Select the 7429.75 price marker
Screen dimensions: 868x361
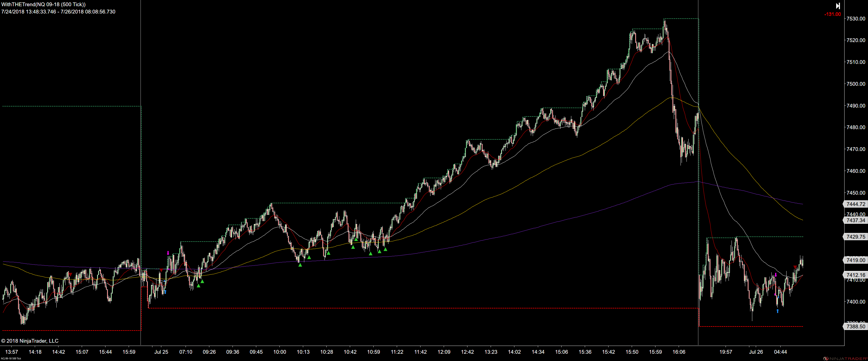coord(855,237)
